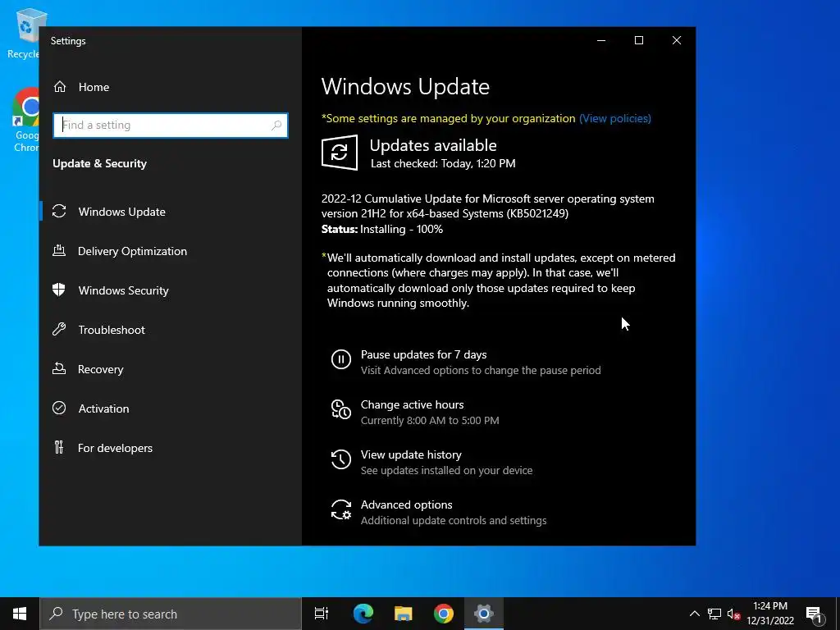Select Windows Update in the sidebar

pyautogui.click(x=121, y=212)
